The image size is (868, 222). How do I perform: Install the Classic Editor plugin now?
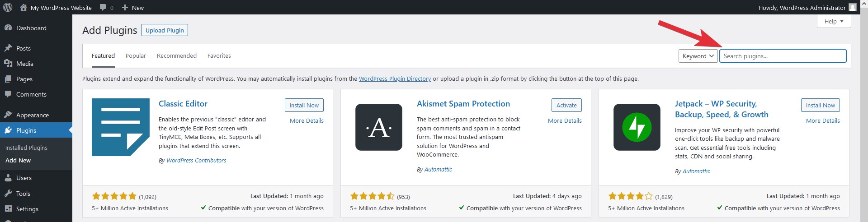click(304, 105)
